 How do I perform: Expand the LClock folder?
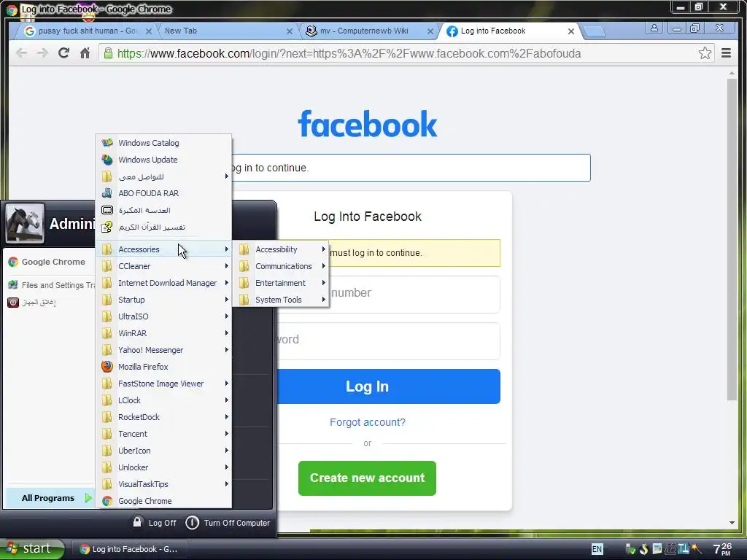[163, 400]
